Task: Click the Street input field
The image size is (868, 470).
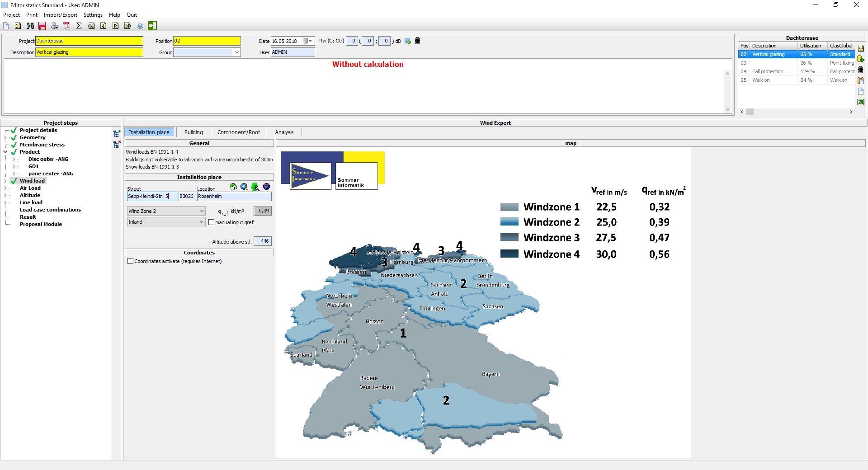Action: 152,196
